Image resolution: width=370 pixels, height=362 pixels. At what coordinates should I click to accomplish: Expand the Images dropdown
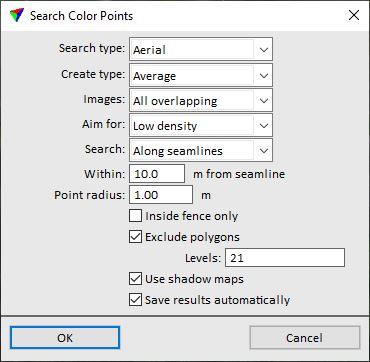coord(201,100)
